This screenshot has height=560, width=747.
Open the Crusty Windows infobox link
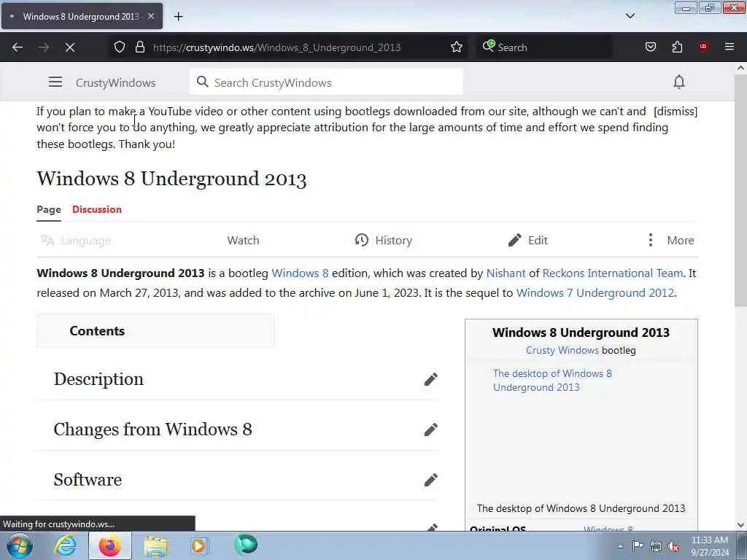(x=562, y=350)
